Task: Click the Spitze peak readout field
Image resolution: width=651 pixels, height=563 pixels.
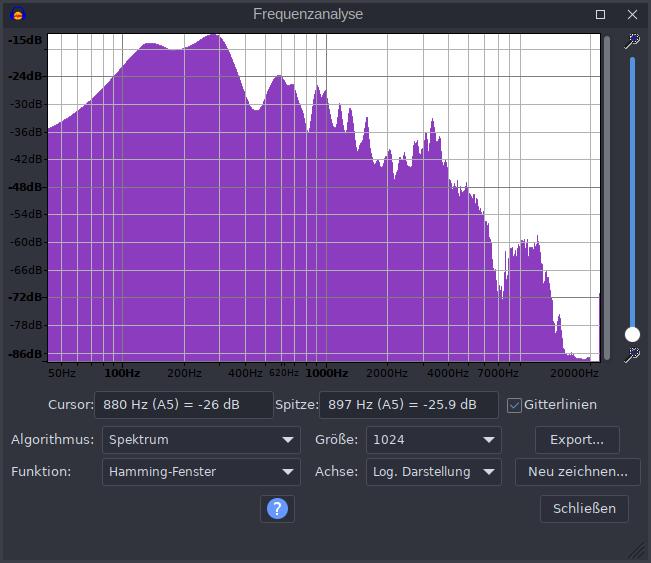Action: click(409, 405)
